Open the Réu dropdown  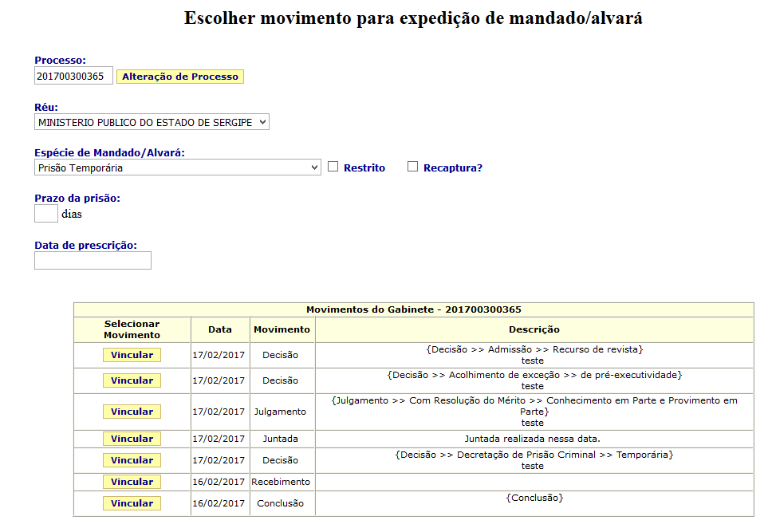coord(152,122)
